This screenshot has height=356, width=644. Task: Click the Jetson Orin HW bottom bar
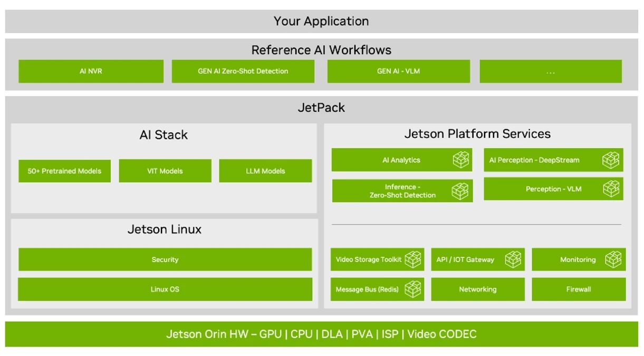click(321, 334)
